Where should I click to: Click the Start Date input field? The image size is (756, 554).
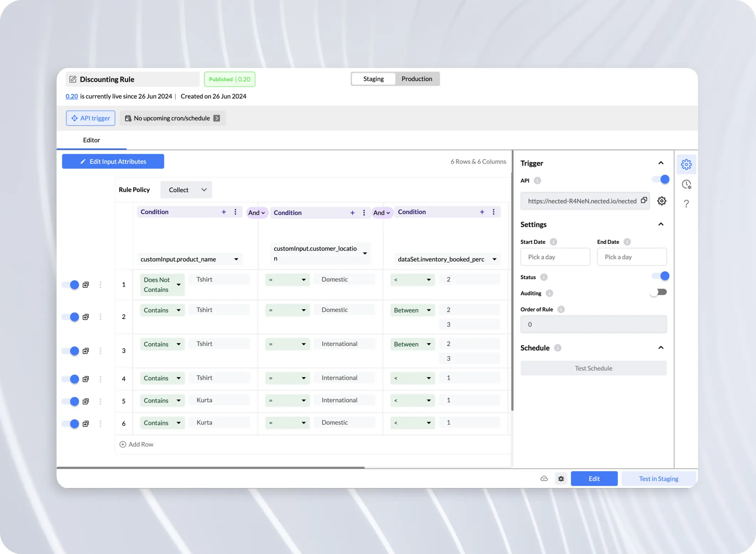click(x=555, y=257)
